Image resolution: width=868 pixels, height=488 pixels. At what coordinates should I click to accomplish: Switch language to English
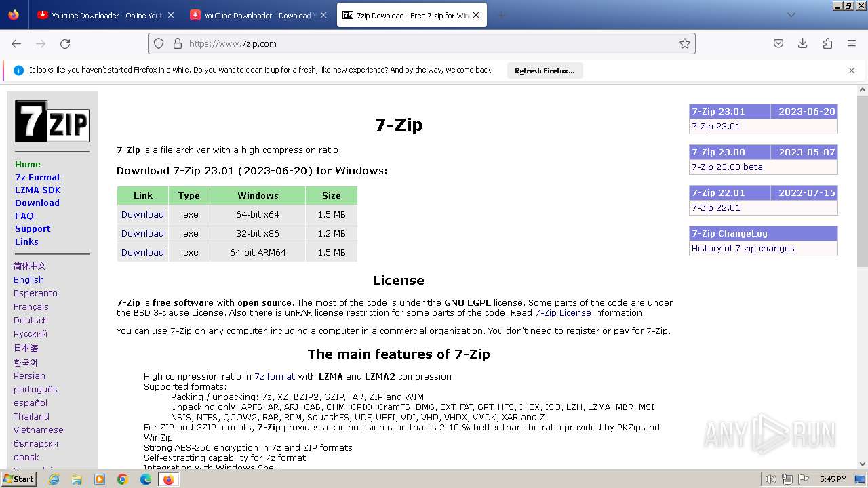click(x=28, y=279)
